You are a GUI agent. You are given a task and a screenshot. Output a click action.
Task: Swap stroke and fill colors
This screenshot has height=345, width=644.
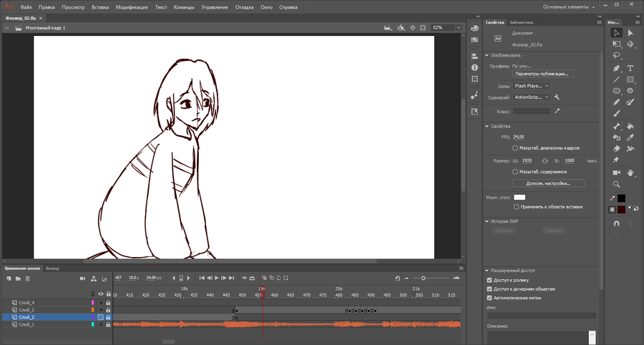coord(637,208)
